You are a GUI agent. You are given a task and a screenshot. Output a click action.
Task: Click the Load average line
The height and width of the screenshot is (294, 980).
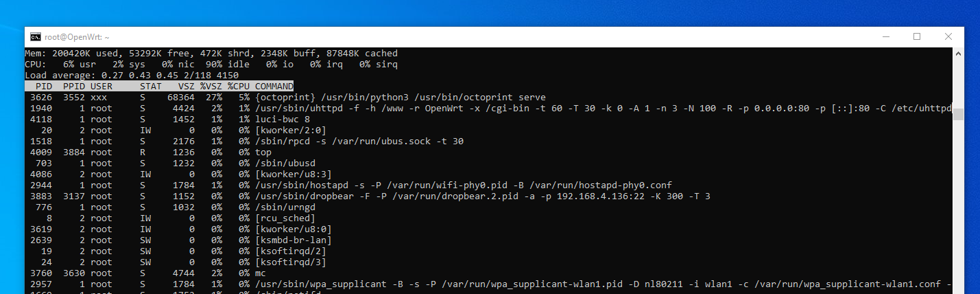[x=132, y=76]
